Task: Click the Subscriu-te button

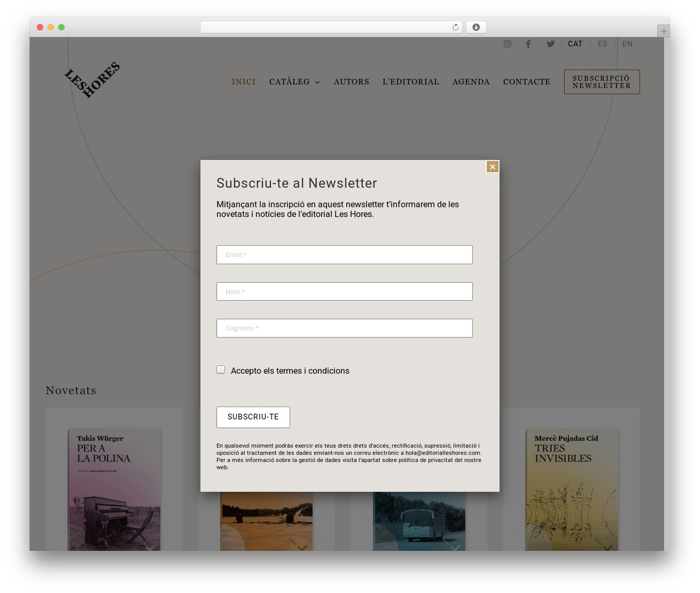Action: [x=253, y=417]
